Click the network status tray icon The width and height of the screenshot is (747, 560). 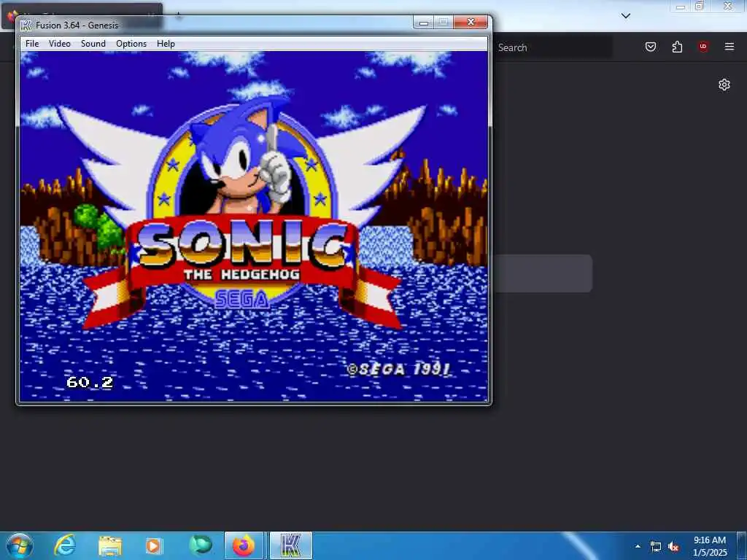pos(656,547)
